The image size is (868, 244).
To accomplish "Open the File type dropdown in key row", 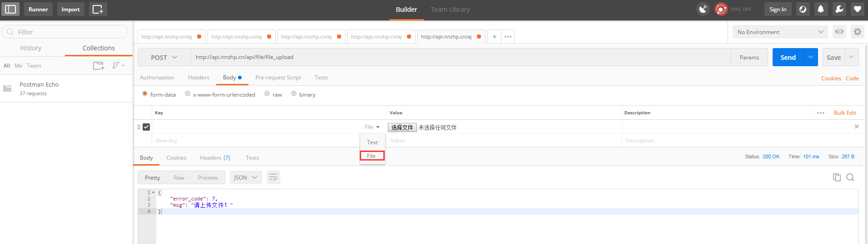I will tap(372, 127).
